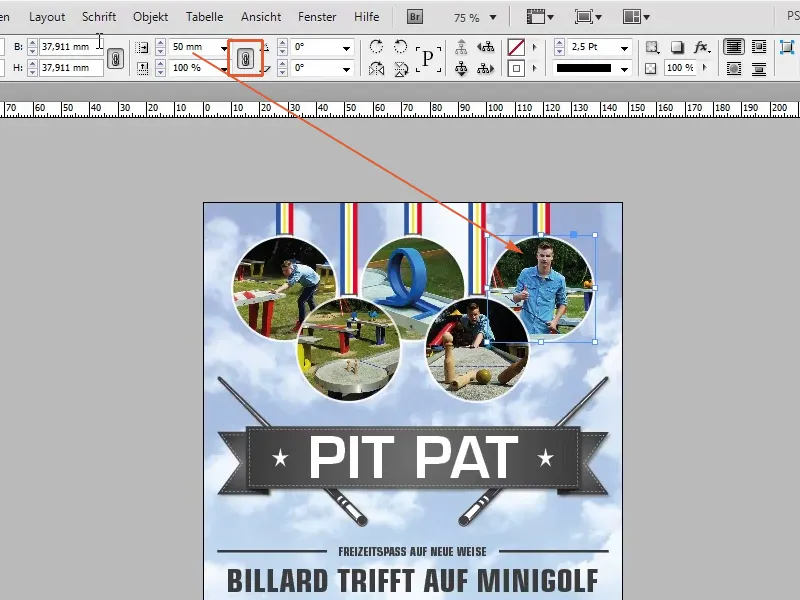Rotate selection 90° clockwise

[376, 46]
